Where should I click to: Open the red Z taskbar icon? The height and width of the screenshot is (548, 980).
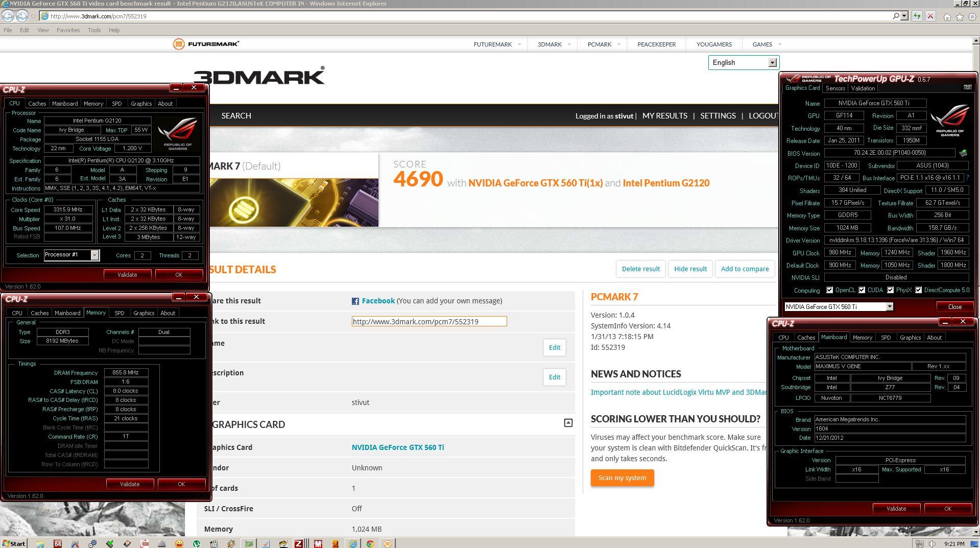point(298,543)
